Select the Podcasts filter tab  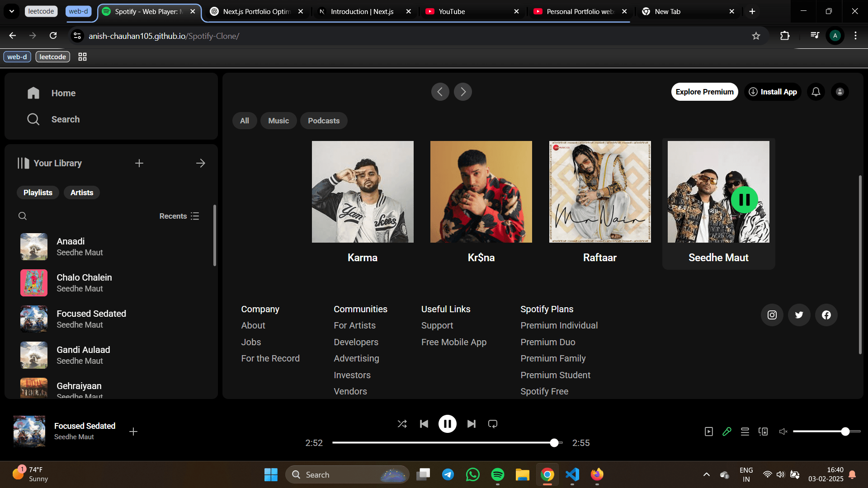(x=323, y=121)
